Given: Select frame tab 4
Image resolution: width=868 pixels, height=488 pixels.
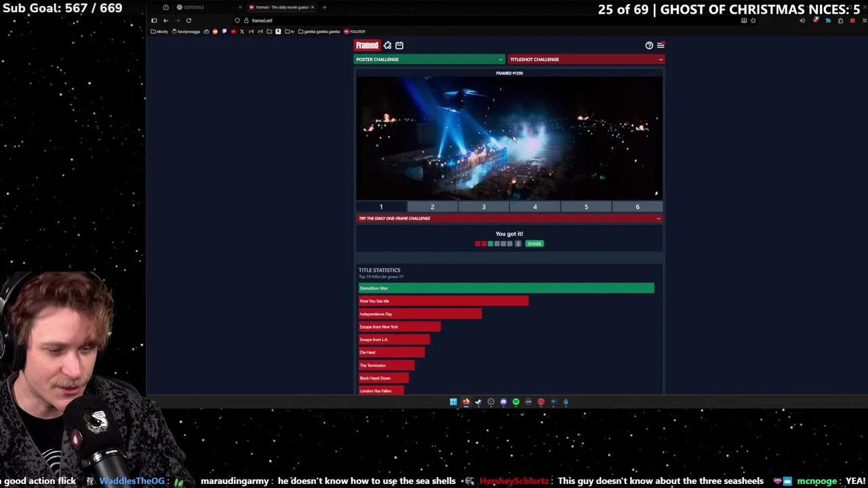Looking at the screenshot, I should coord(535,207).
